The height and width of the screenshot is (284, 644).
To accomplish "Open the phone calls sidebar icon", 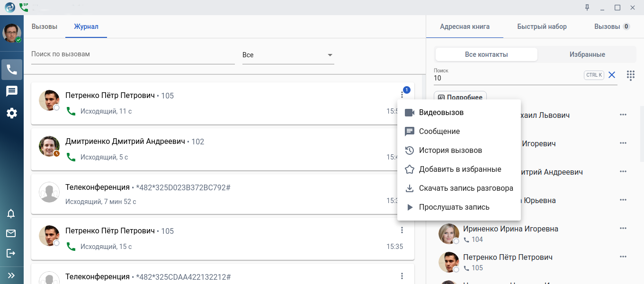I will point(12,70).
